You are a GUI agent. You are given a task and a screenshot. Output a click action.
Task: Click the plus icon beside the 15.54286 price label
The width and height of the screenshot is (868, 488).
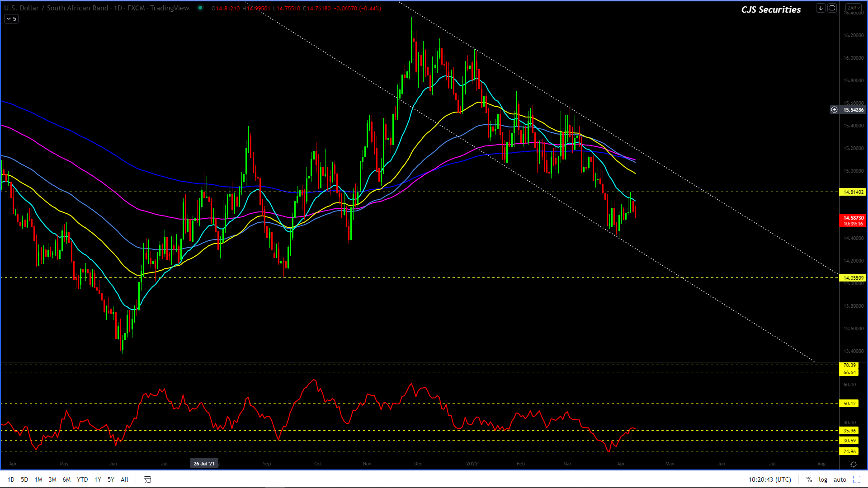pos(834,110)
